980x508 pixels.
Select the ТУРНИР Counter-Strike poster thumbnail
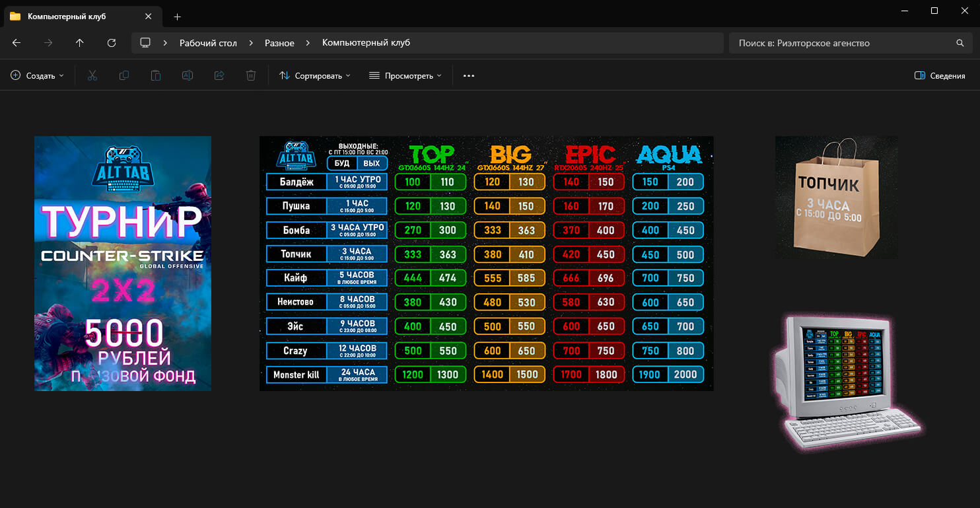(x=123, y=264)
